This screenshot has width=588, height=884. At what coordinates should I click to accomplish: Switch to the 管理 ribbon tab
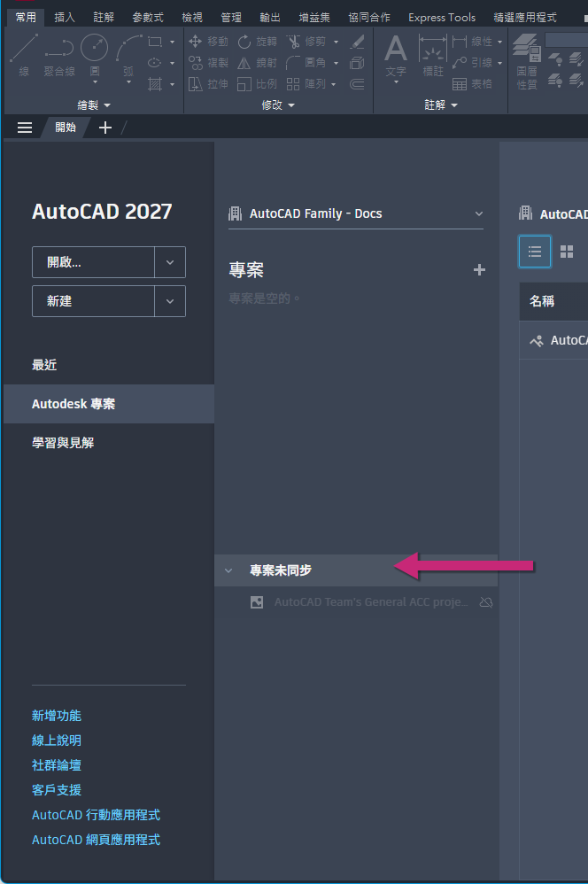click(x=231, y=18)
